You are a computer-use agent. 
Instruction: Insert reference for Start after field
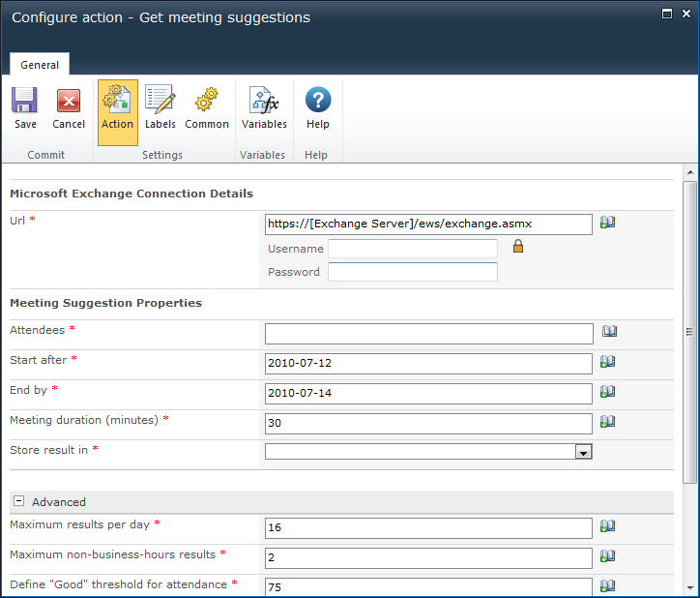point(607,362)
